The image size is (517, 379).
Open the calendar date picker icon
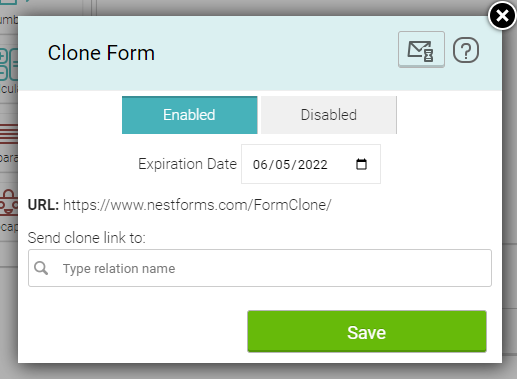tap(361, 164)
